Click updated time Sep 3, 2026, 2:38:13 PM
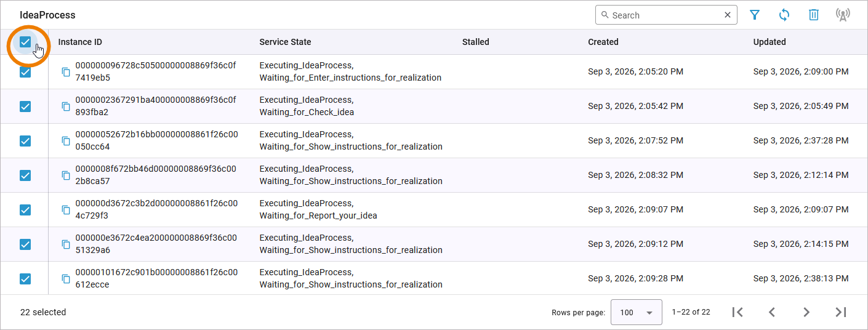 click(x=801, y=278)
